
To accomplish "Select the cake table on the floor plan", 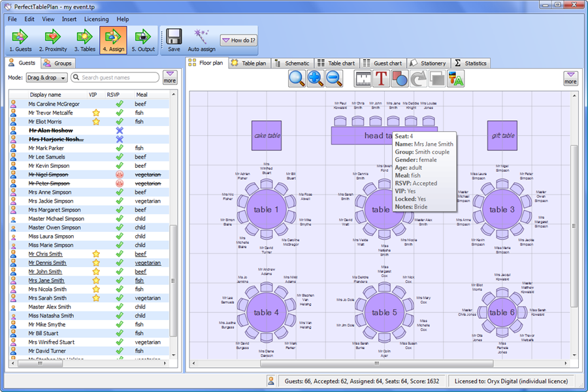I will click(x=267, y=135).
